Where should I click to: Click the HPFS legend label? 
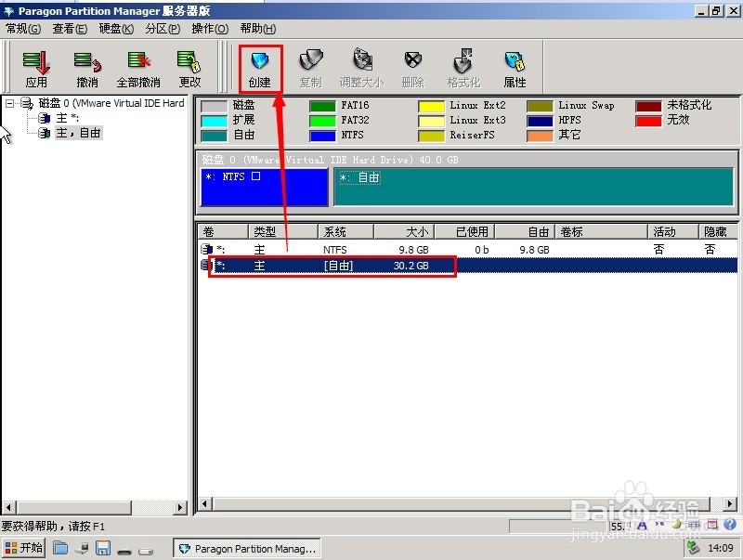569,121
